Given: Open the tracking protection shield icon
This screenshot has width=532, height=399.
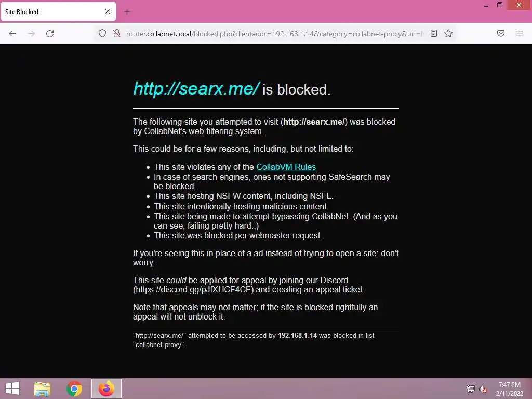Looking at the screenshot, I should tap(102, 33).
